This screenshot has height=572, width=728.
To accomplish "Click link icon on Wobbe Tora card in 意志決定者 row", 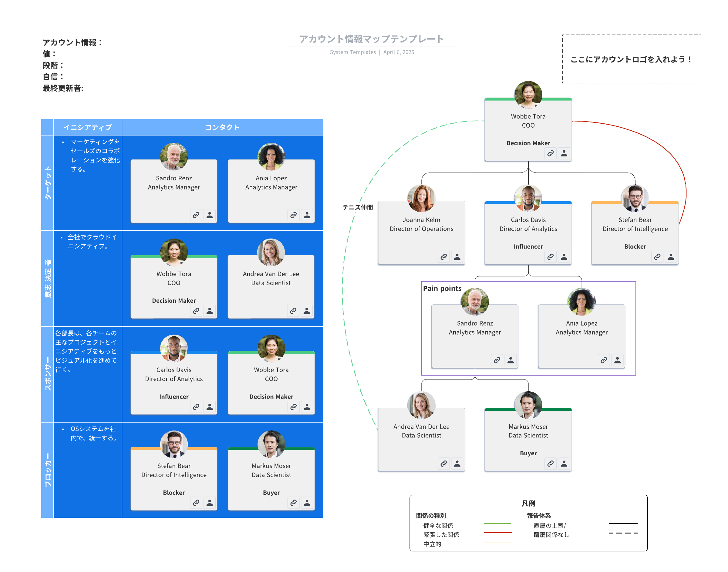I will (x=196, y=311).
